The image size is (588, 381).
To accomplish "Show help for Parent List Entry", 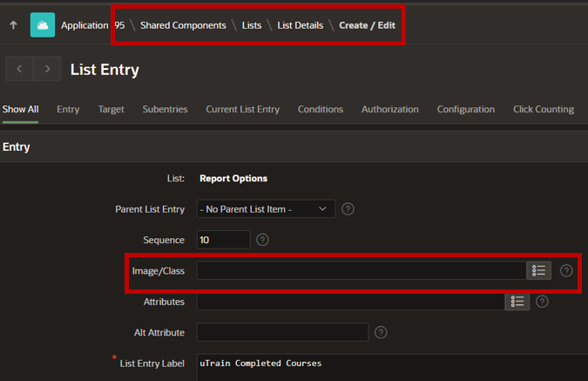I will tap(348, 209).
